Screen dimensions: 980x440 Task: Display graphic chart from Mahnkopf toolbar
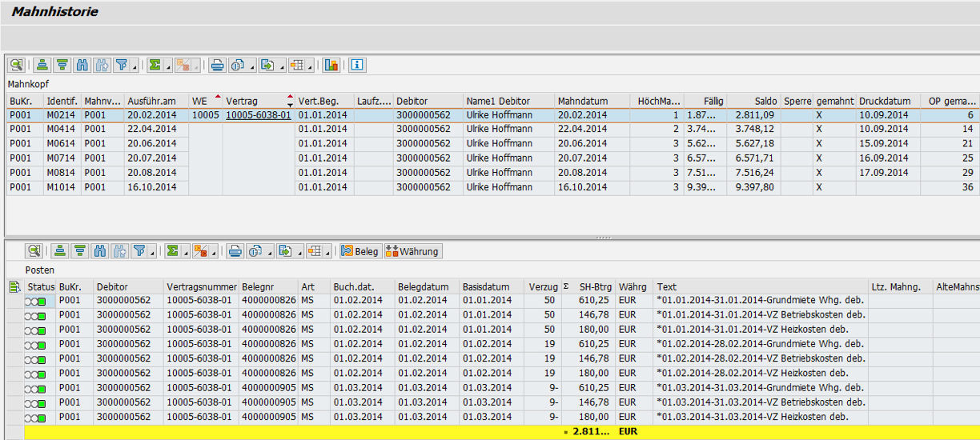(x=331, y=65)
